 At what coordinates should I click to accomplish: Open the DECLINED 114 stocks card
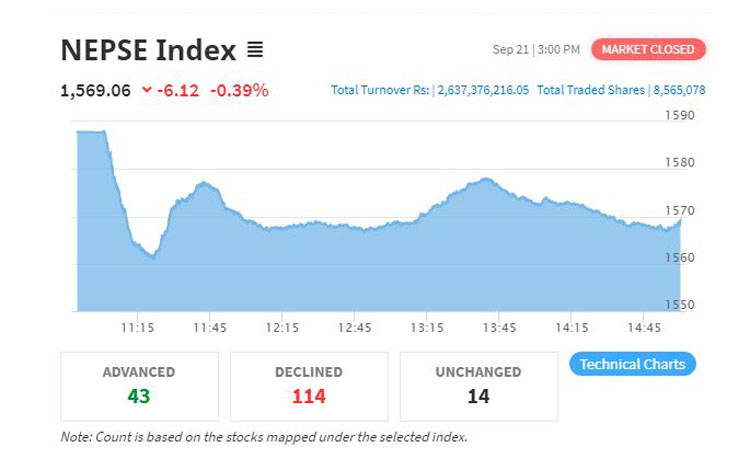(309, 385)
